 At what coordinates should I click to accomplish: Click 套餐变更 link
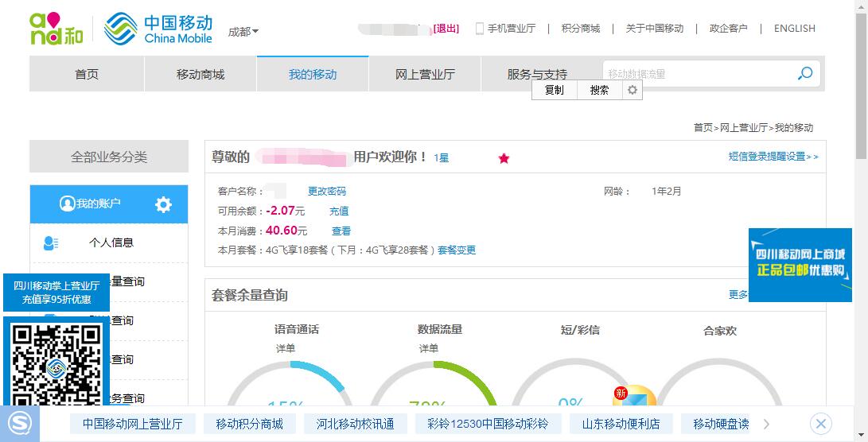pos(457,250)
